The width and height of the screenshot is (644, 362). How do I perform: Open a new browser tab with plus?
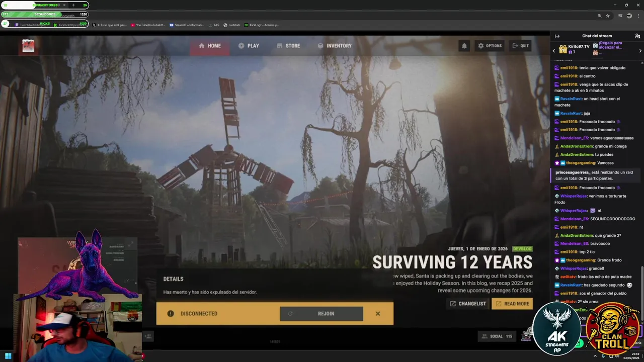click(x=73, y=5)
